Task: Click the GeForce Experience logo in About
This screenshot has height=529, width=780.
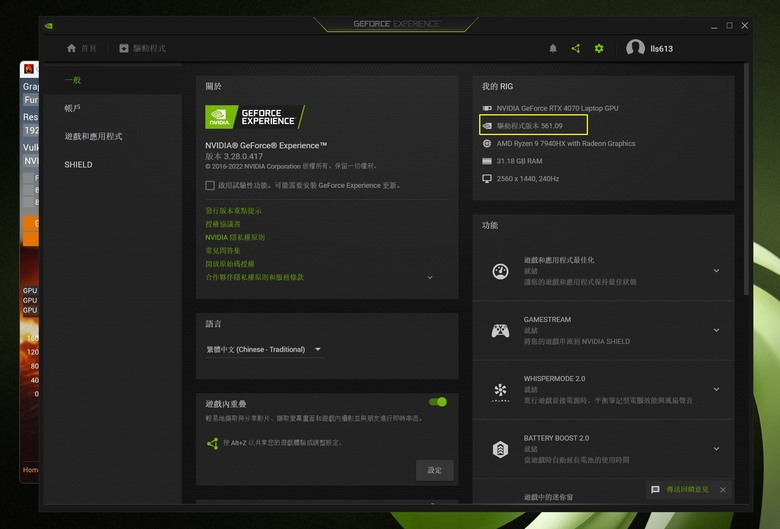Action: (255, 117)
